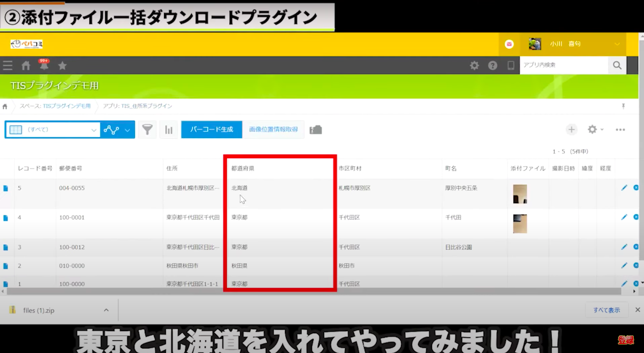Viewport: 644px width, 353px height.
Task: Expand the user account dropdown chevron
Action: 617,44
